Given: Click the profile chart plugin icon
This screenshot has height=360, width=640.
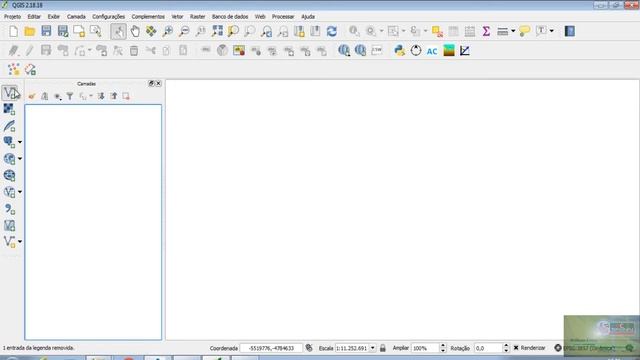Looking at the screenshot, I should (464, 51).
